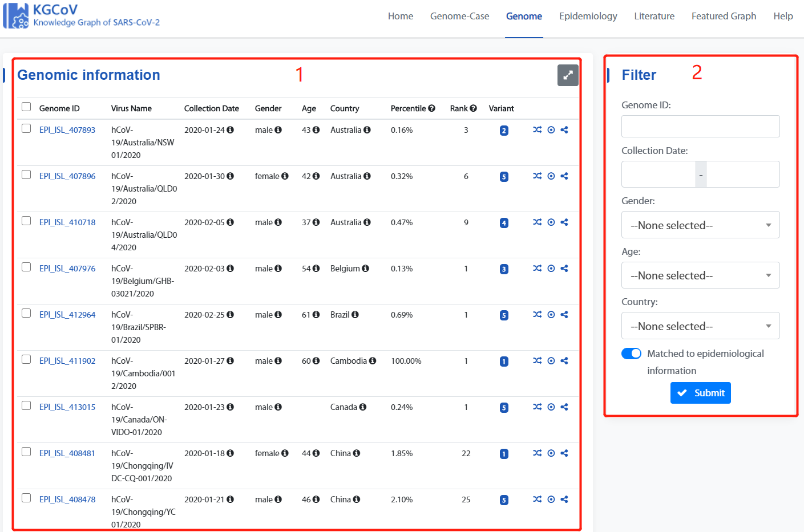
Task: Click the expand table icon in Genomic information
Action: pyautogui.click(x=568, y=75)
